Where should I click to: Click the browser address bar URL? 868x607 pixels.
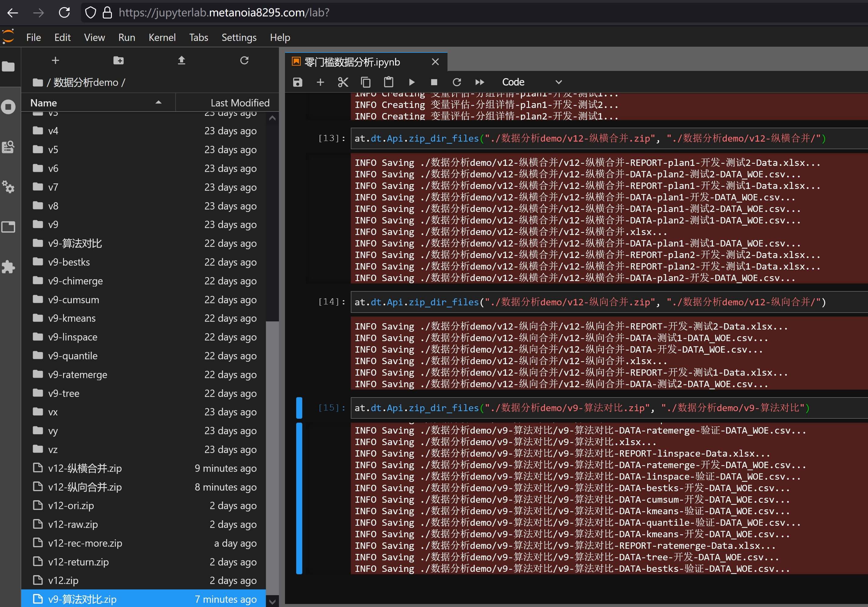point(224,12)
